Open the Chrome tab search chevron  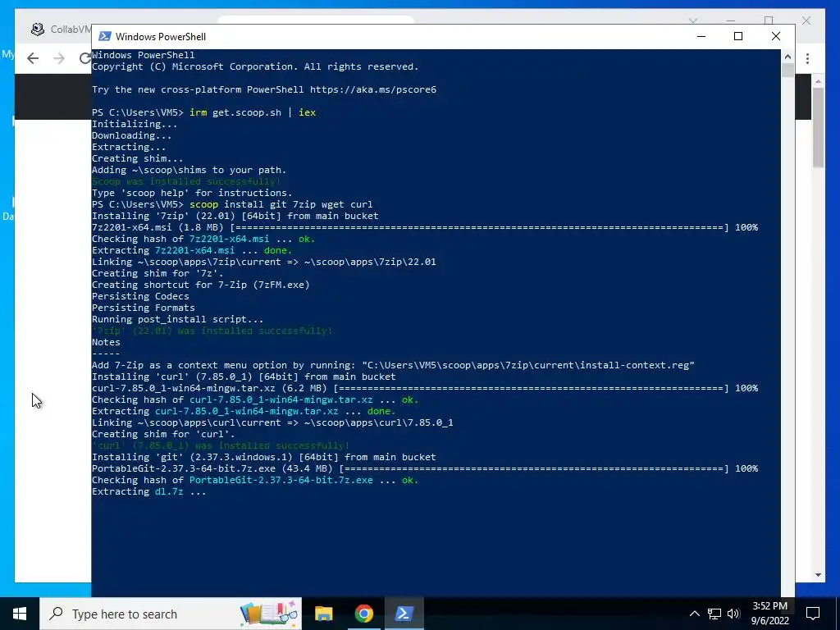(693, 21)
